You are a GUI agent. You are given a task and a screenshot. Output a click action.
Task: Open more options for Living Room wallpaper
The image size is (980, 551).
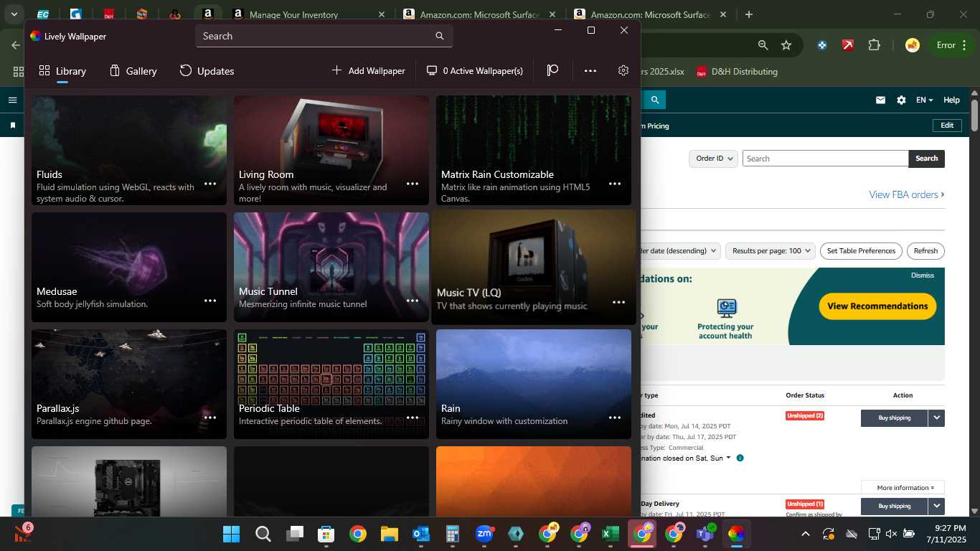pos(413,184)
